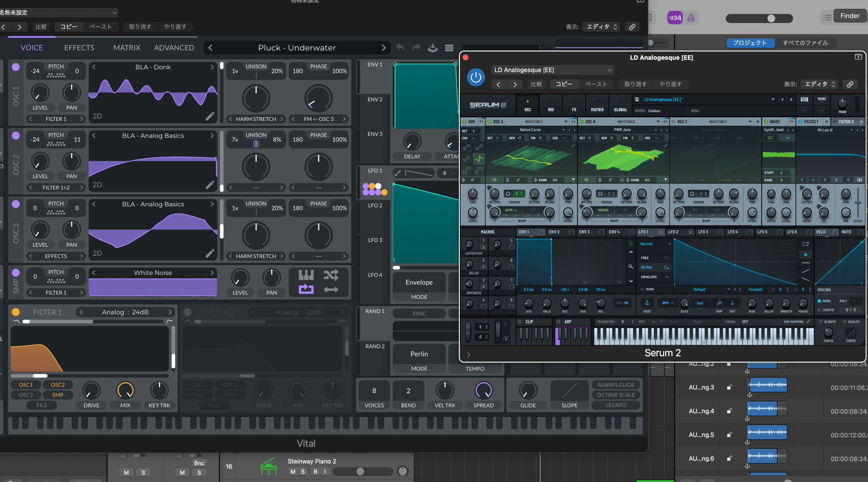Click the 1234 count-in button
The height and width of the screenshot is (482, 868).
tap(675, 18)
